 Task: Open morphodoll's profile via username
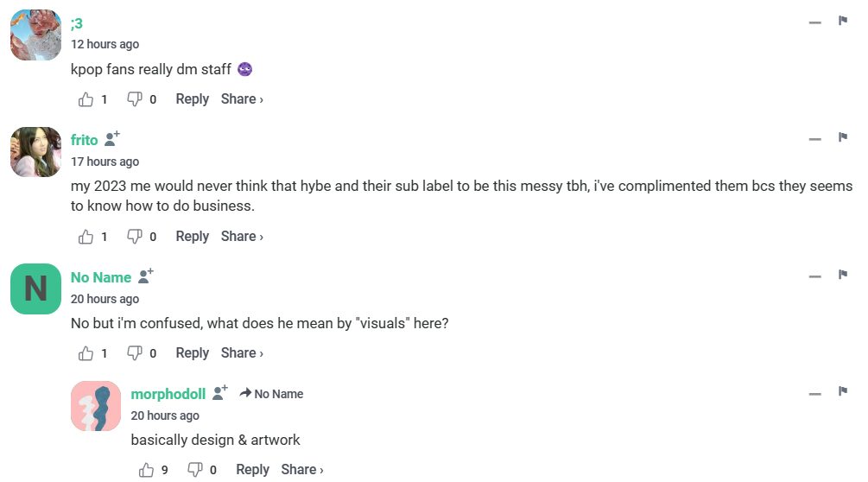(x=168, y=394)
